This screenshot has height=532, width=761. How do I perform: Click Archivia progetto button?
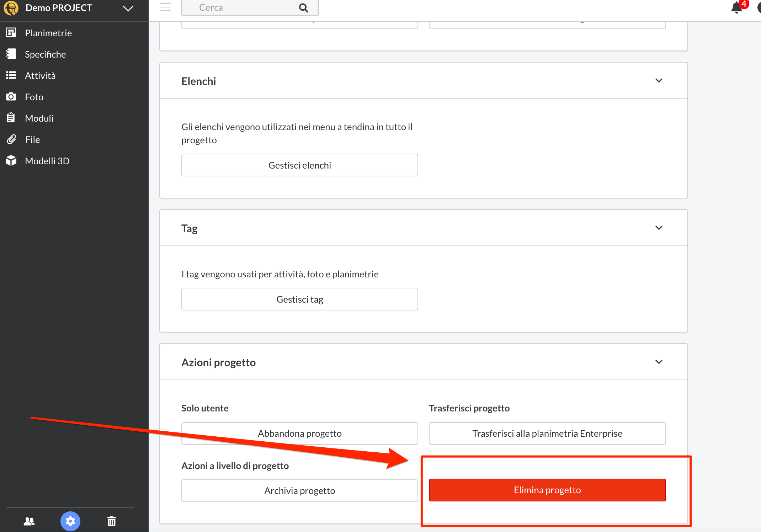point(299,491)
